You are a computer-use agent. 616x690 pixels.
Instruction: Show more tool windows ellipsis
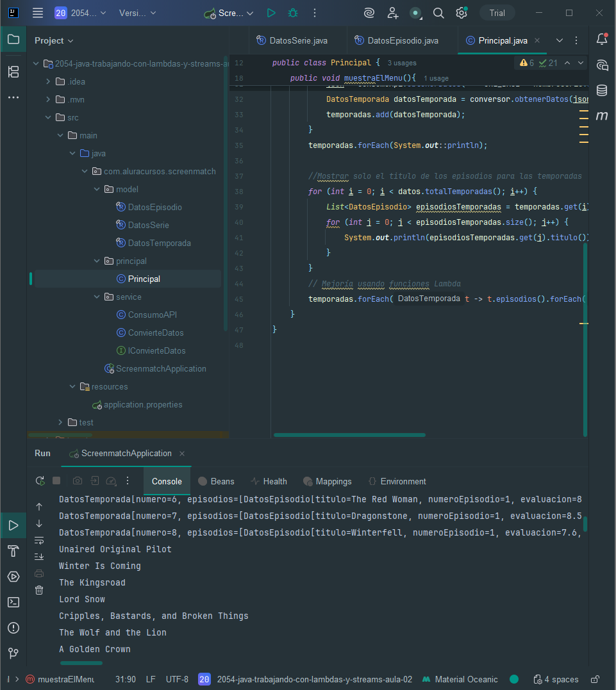point(13,97)
